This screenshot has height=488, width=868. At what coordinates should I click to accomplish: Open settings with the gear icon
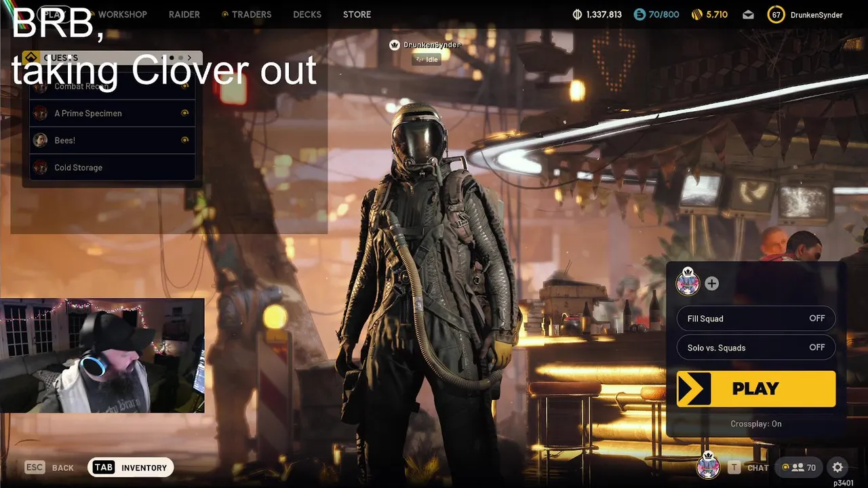pos(837,467)
